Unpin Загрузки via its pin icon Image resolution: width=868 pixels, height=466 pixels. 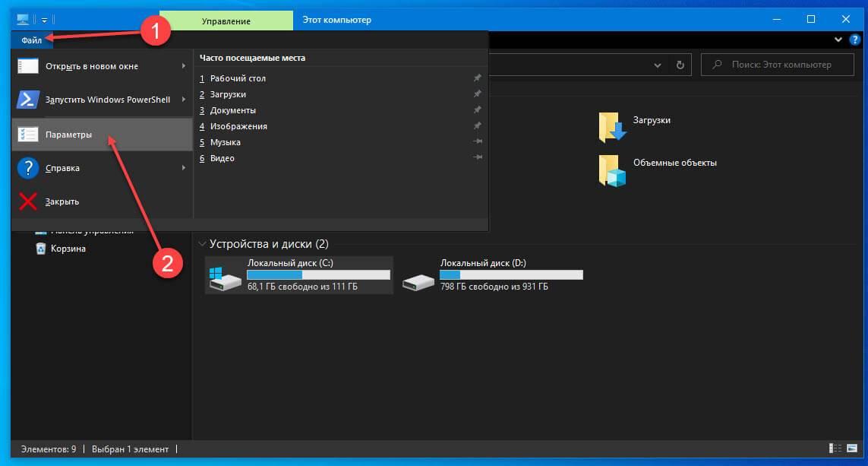tap(477, 94)
